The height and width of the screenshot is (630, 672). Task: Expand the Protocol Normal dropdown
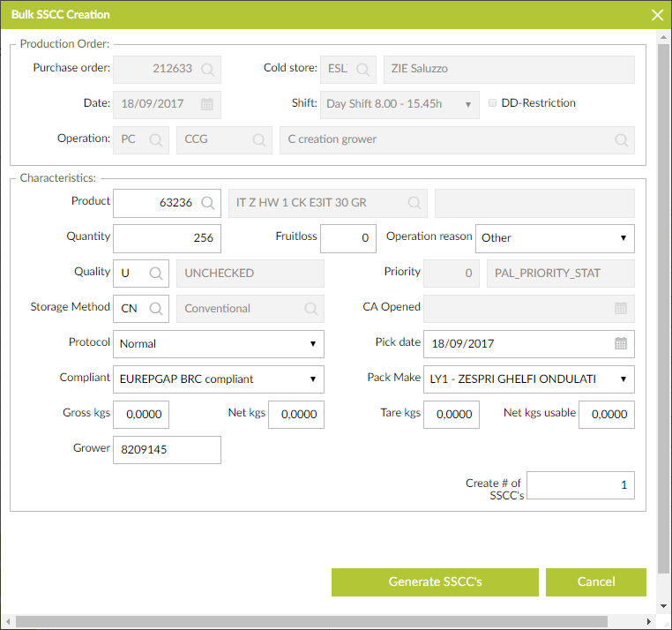pos(219,344)
